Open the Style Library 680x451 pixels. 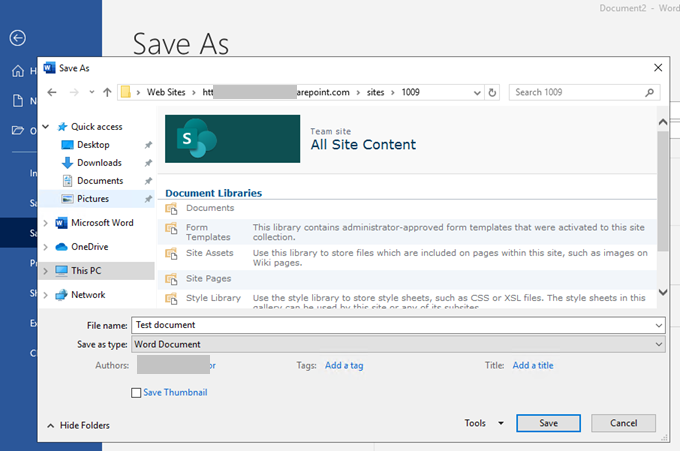point(213,298)
